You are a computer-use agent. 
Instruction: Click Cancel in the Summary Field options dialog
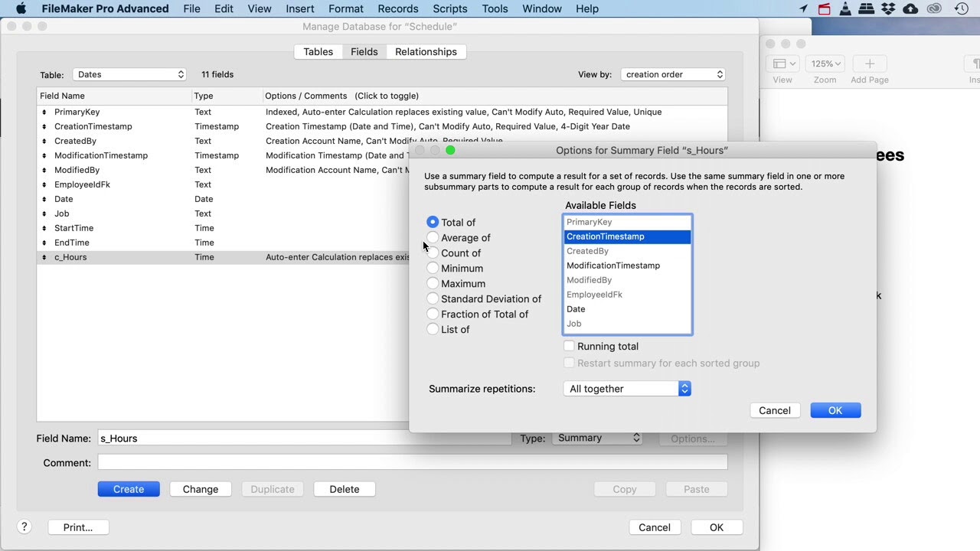coord(775,410)
